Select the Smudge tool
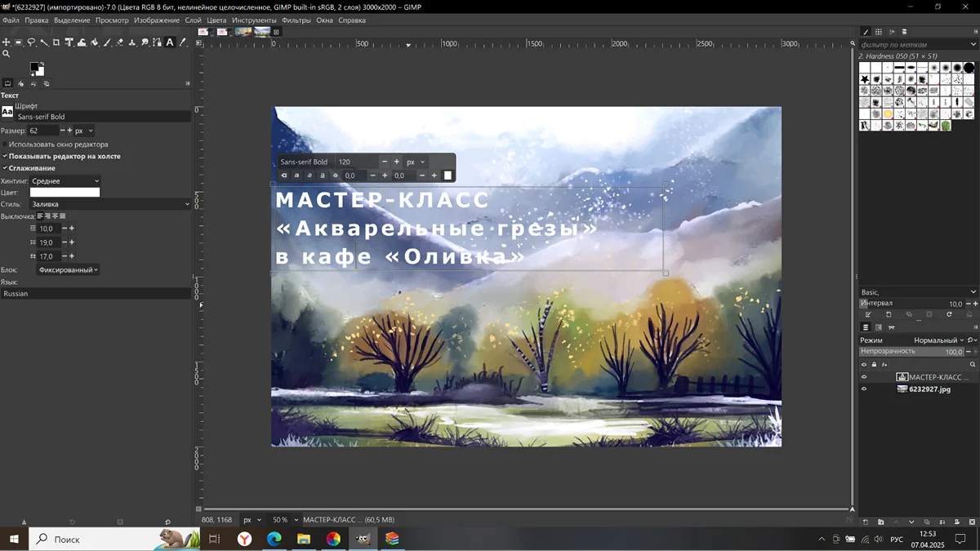This screenshot has height=551, width=980. 145,42
